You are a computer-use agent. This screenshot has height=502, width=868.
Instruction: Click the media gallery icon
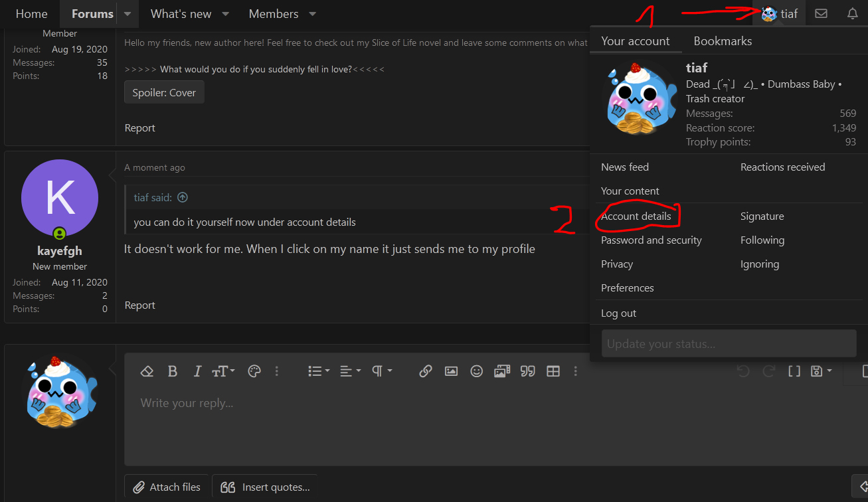502,371
